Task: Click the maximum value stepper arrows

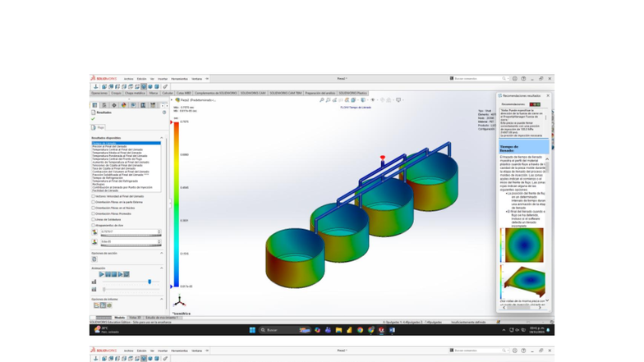Action: 159,231
